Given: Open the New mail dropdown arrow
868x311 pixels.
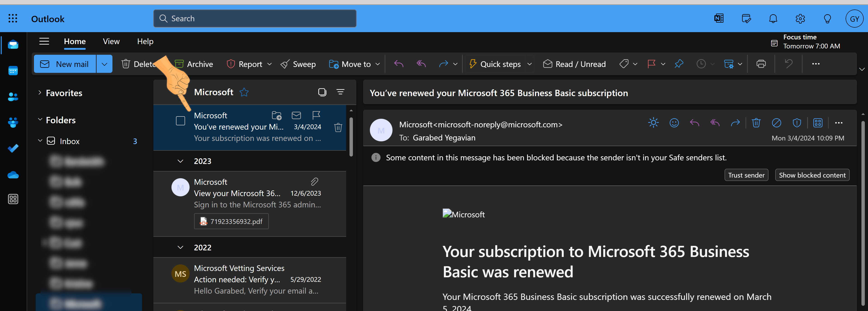Looking at the screenshot, I should point(105,64).
